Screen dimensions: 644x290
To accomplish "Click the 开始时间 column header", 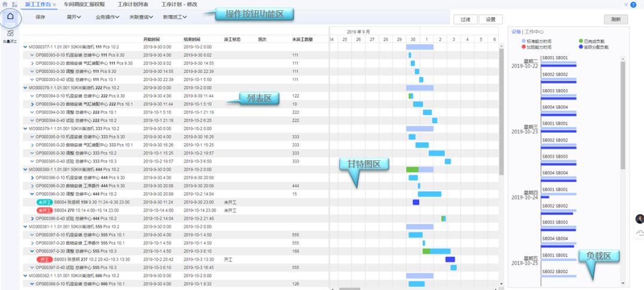I will pos(150,39).
